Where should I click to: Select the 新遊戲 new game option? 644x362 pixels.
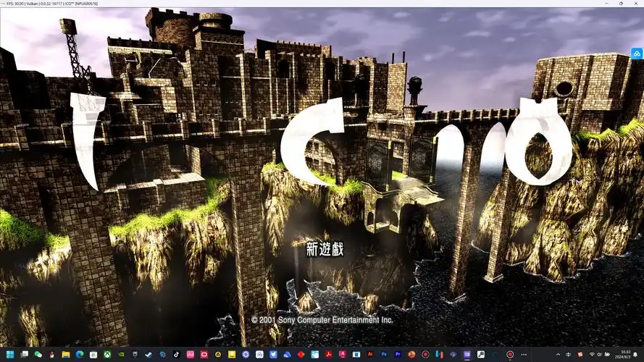tap(325, 249)
